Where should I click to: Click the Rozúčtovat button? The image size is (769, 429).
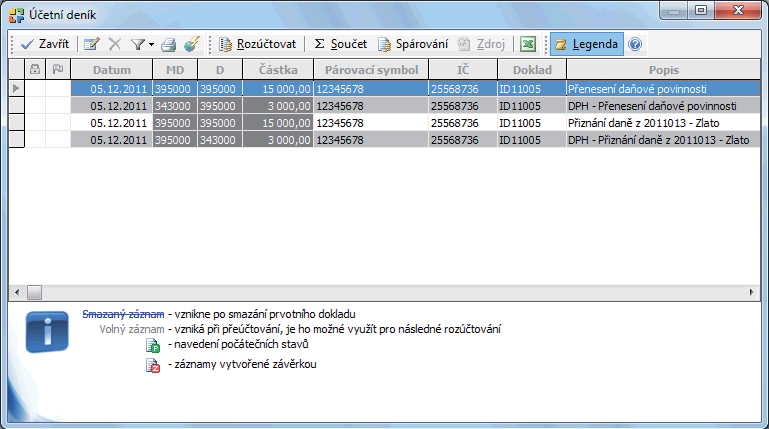pos(257,45)
